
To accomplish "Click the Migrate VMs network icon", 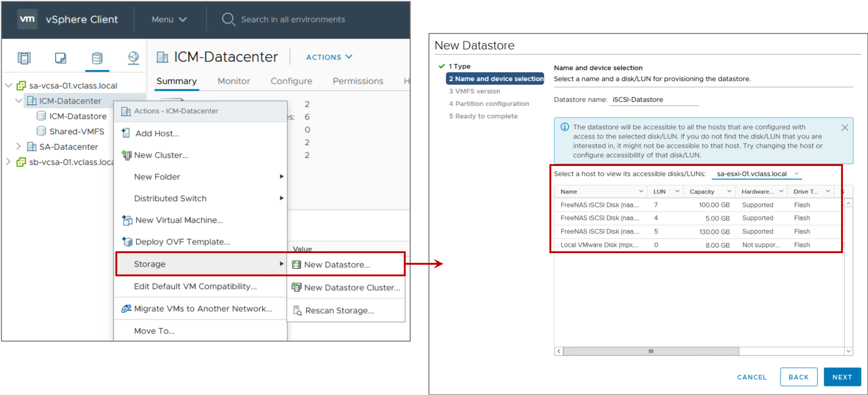I will coord(126,308).
